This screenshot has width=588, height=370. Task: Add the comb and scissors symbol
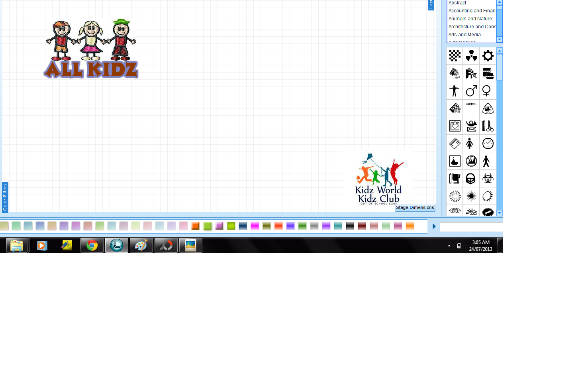point(488,126)
